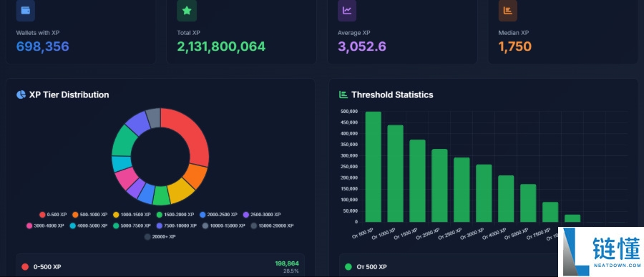
Task: Click the purple line-chart icon above Average XP
Action: (x=347, y=10)
